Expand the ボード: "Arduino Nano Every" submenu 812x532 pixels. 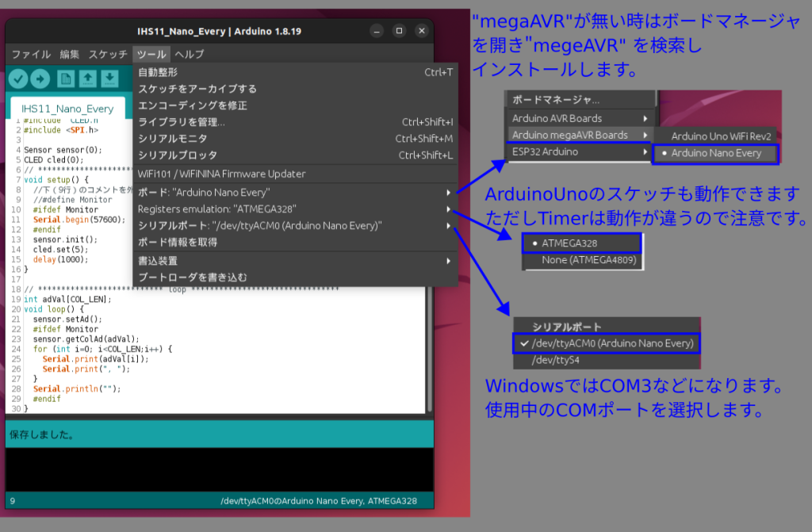pos(295,193)
